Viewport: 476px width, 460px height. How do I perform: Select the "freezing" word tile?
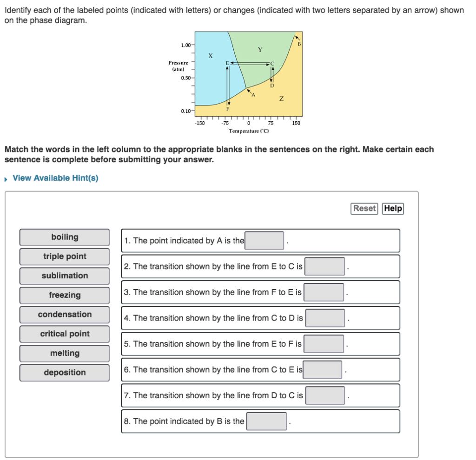(64, 295)
